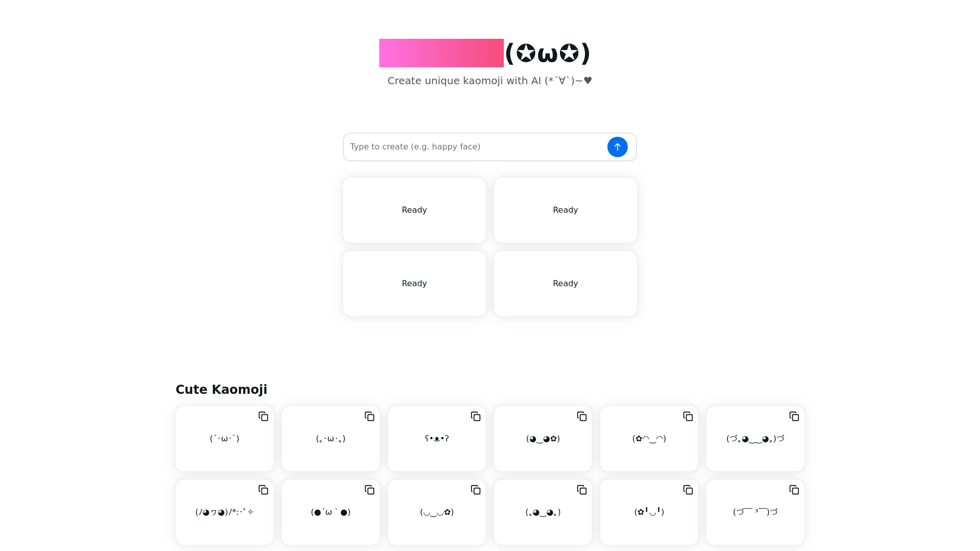
Task: Copy the ꒰•●•꒱ kaomoji
Action: pyautogui.click(x=475, y=416)
